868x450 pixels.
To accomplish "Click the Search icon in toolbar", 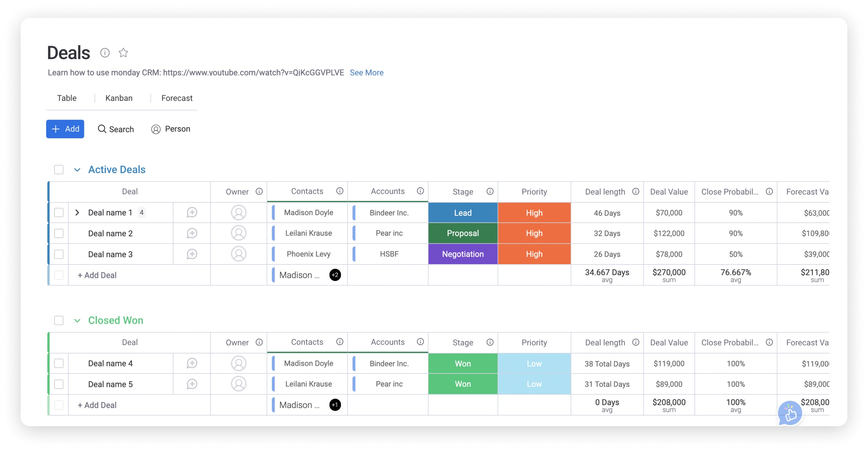I will coord(102,129).
